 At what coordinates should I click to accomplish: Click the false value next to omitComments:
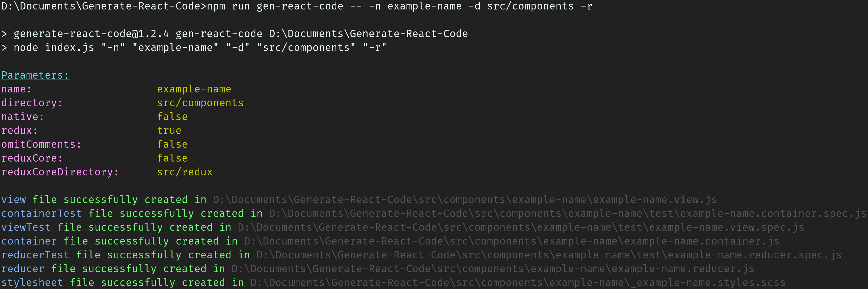pos(172,144)
